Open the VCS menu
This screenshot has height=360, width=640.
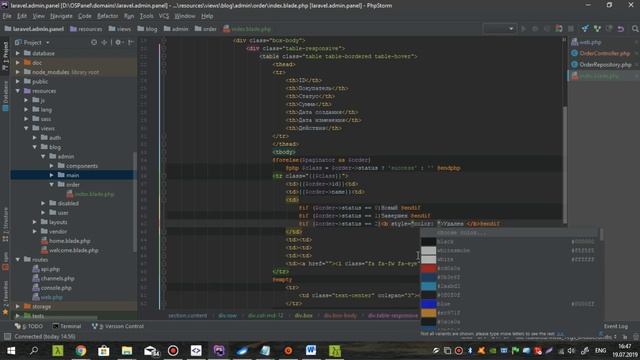click(164, 16)
